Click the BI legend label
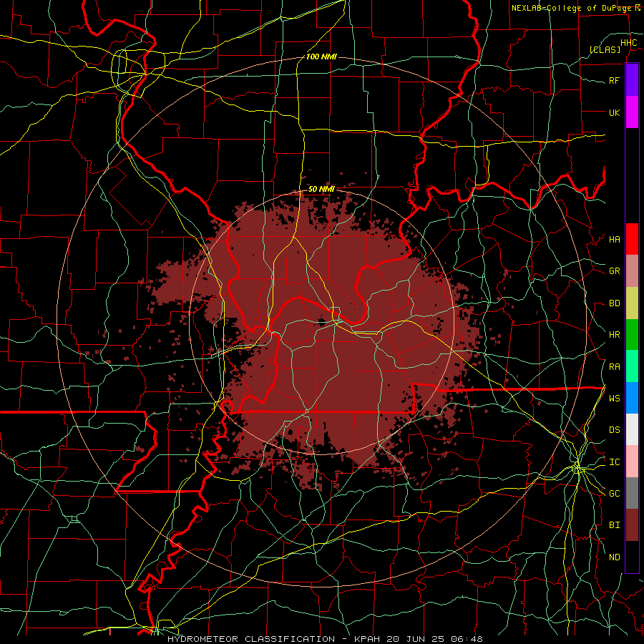644x644 pixels. point(615,525)
